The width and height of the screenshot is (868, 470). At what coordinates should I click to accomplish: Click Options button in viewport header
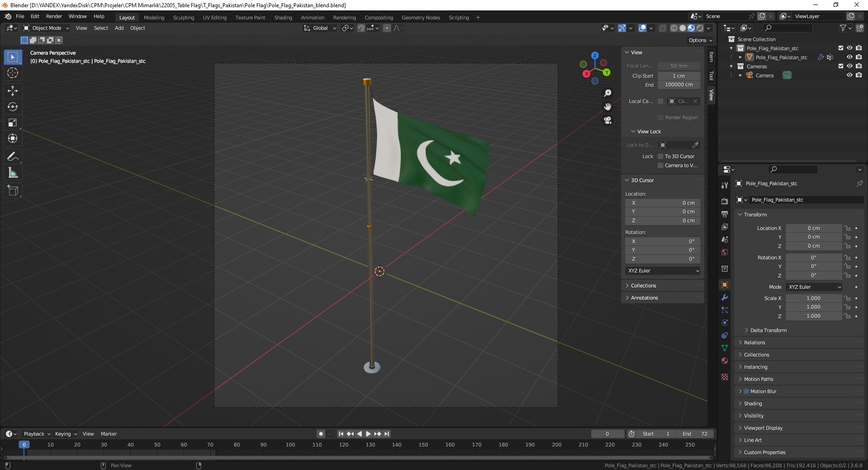700,40
